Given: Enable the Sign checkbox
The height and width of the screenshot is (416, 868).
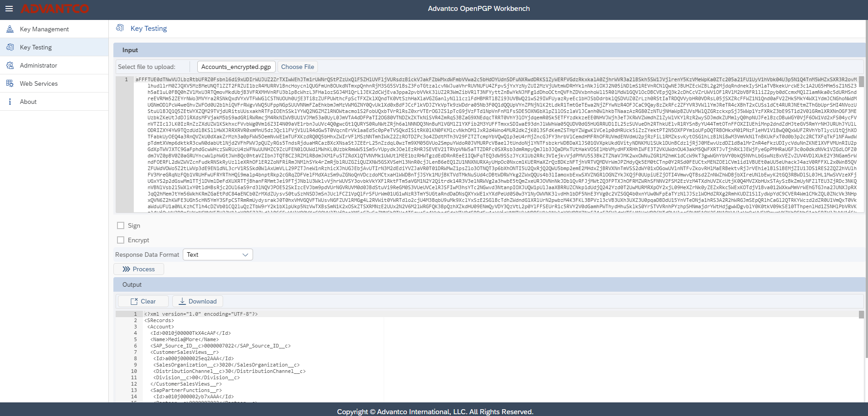Looking at the screenshot, I should tap(121, 225).
